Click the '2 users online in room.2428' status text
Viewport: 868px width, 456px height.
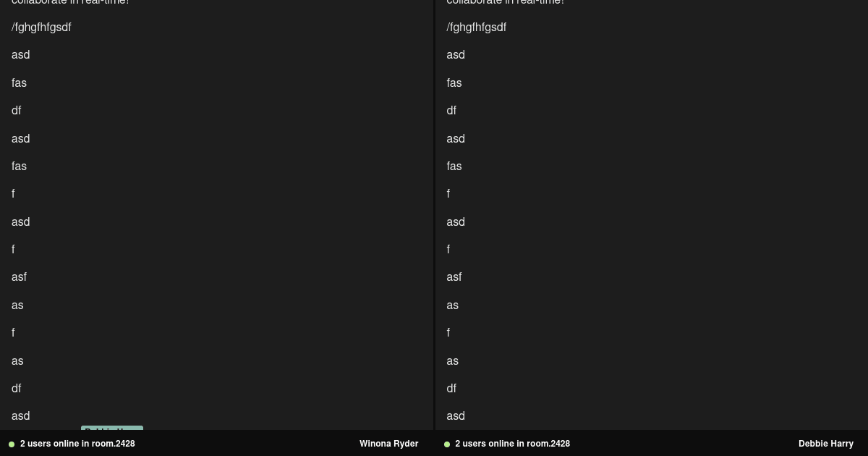[x=77, y=444]
